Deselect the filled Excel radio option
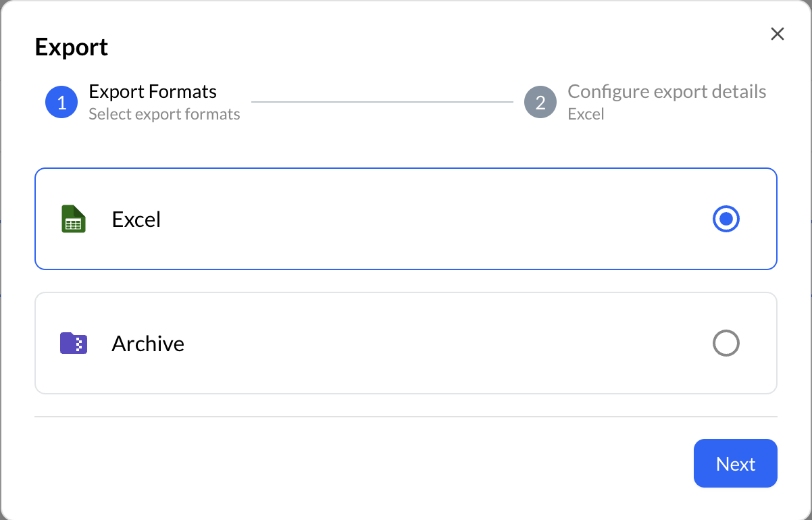 726,219
